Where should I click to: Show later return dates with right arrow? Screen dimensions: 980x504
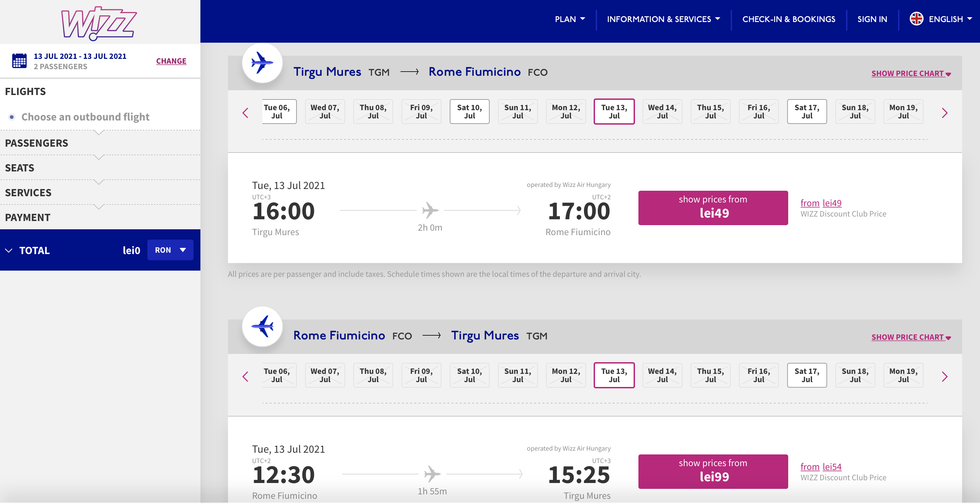tap(944, 377)
